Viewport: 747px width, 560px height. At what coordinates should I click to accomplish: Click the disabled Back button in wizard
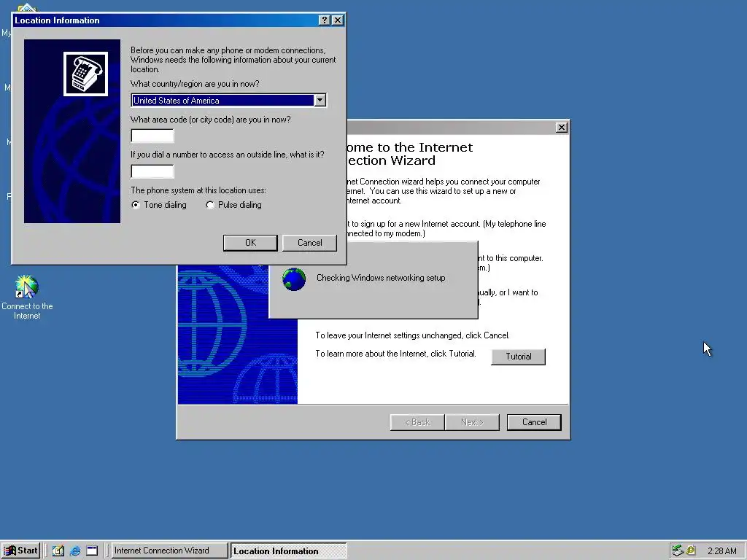[417, 422]
